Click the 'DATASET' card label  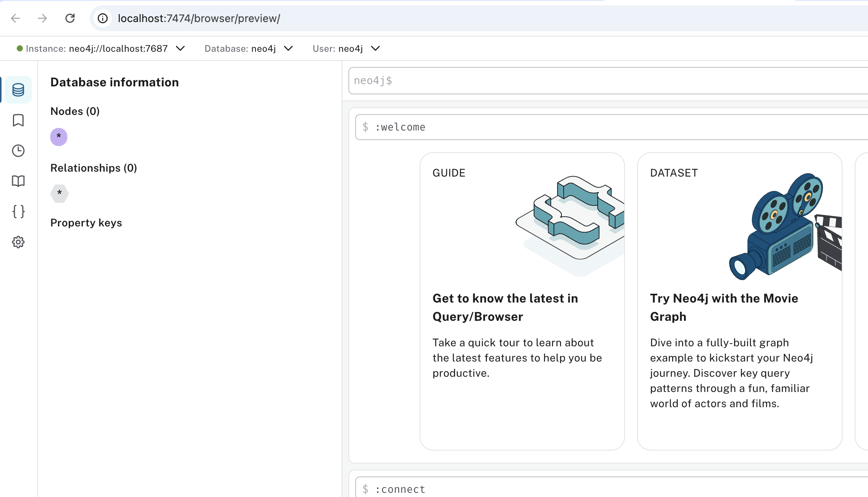pyautogui.click(x=674, y=173)
